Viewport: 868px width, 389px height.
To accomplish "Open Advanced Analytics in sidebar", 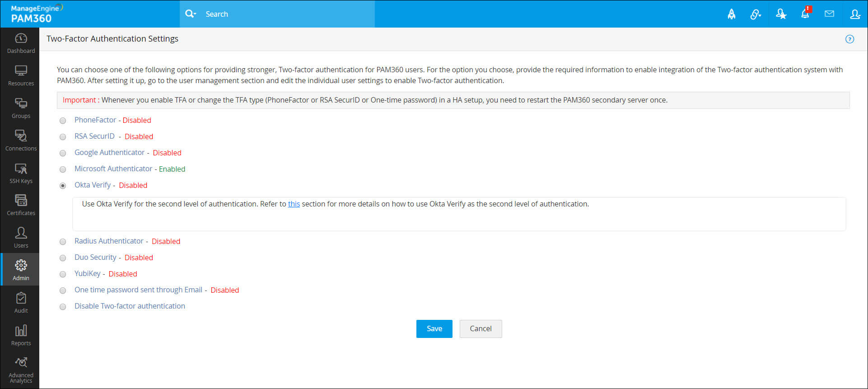I will tap(21, 370).
